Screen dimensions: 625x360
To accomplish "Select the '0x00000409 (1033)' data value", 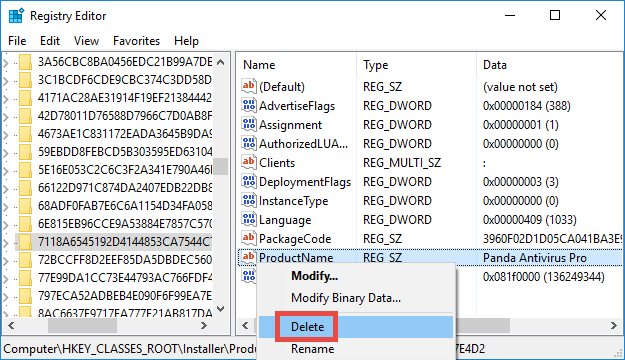I will pyautogui.click(x=529, y=220).
